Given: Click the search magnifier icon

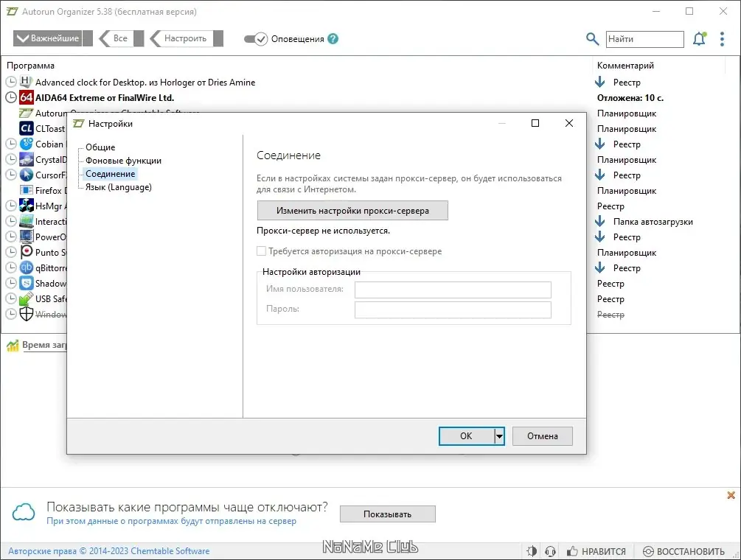Looking at the screenshot, I should pyautogui.click(x=592, y=39).
